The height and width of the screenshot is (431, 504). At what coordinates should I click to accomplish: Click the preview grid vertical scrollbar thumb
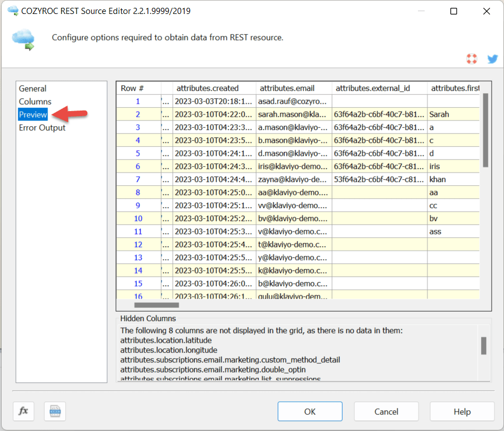pos(486,130)
